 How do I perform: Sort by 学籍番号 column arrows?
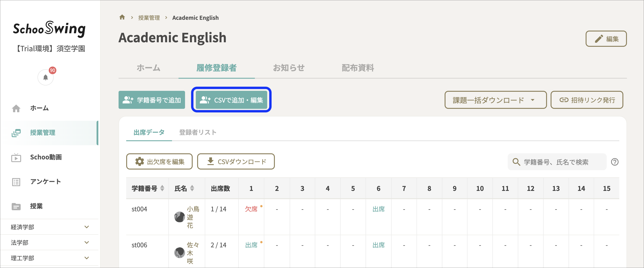coord(162,188)
